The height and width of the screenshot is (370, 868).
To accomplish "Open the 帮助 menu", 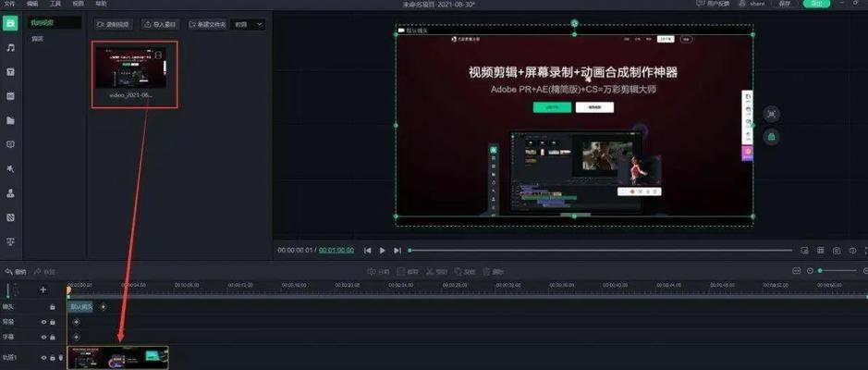I will coord(102,4).
